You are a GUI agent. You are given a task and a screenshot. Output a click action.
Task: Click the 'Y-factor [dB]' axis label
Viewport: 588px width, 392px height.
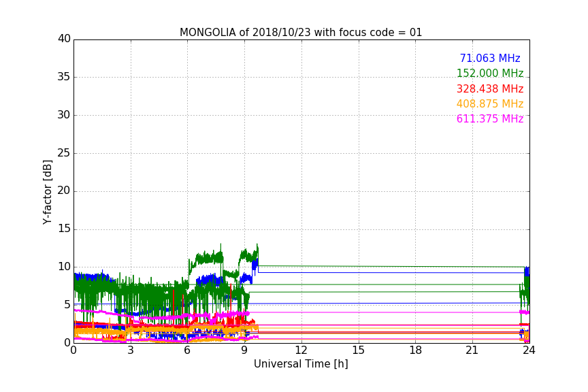(x=47, y=192)
